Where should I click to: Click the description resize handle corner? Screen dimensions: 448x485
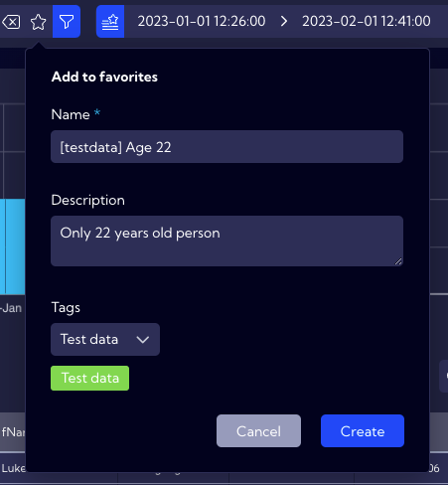pos(398,261)
